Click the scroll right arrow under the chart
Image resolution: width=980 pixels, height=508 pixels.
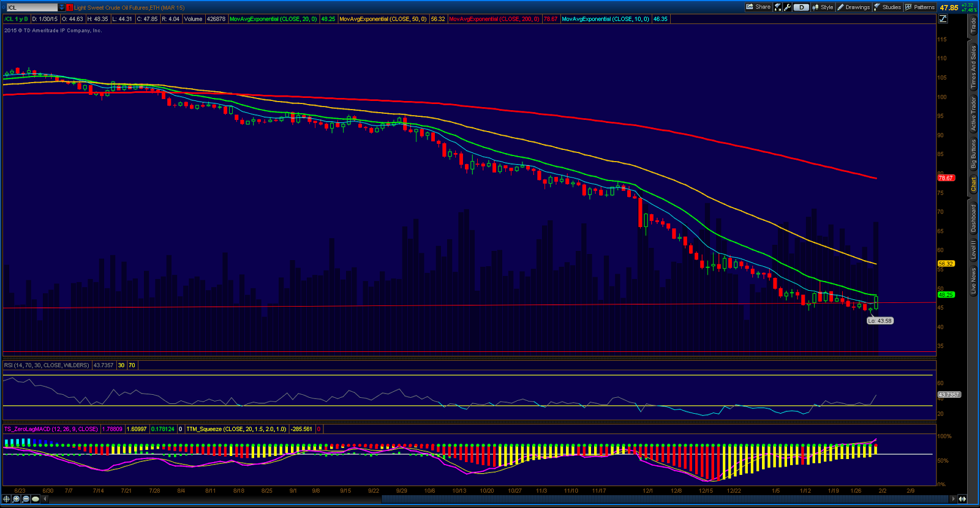(x=953, y=499)
